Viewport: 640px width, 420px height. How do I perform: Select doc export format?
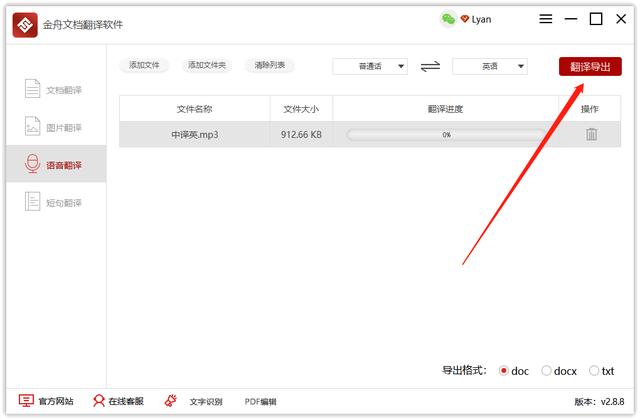pyautogui.click(x=504, y=371)
